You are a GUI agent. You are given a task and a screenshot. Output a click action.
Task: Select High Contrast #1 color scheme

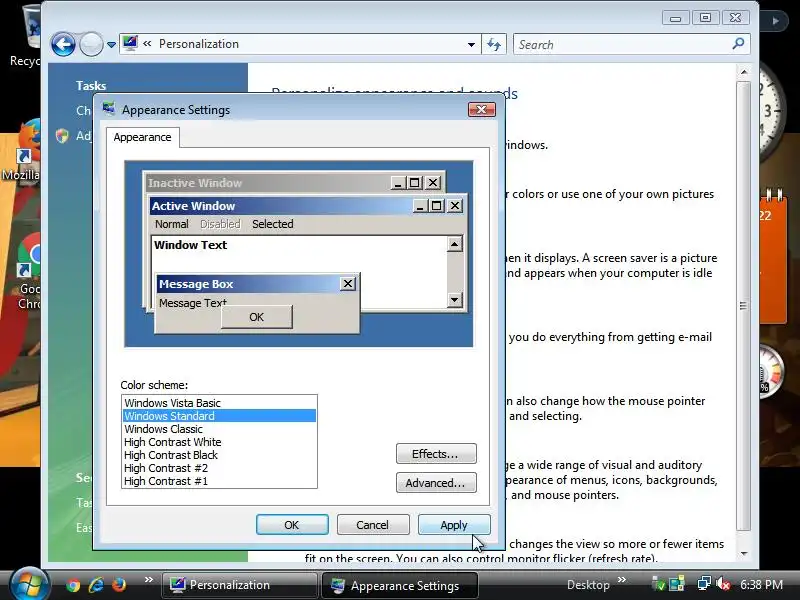tap(219, 481)
